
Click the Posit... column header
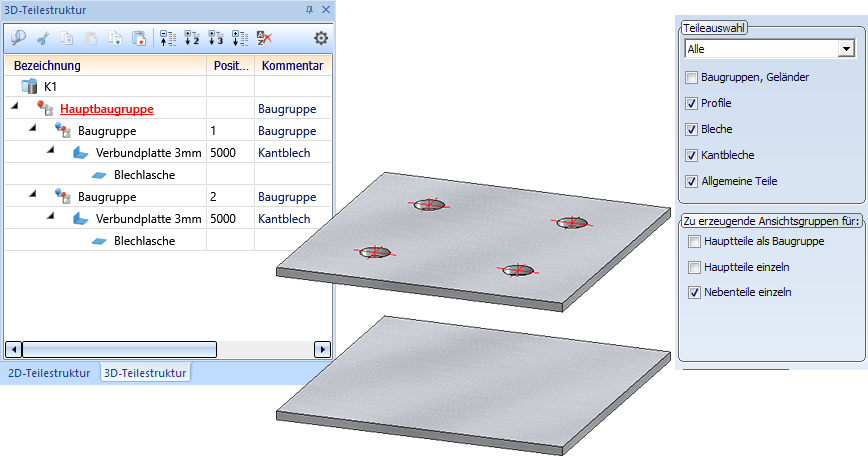coord(231,65)
